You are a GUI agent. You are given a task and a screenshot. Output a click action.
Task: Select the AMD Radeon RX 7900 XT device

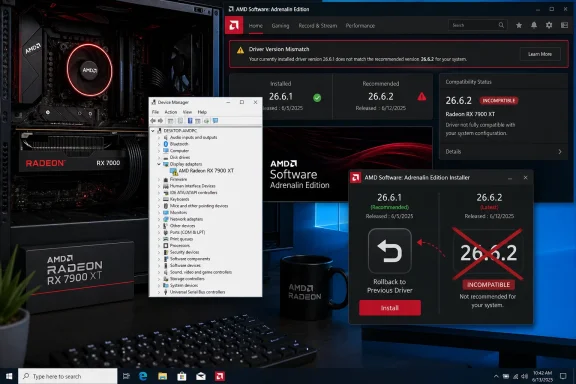click(202, 171)
